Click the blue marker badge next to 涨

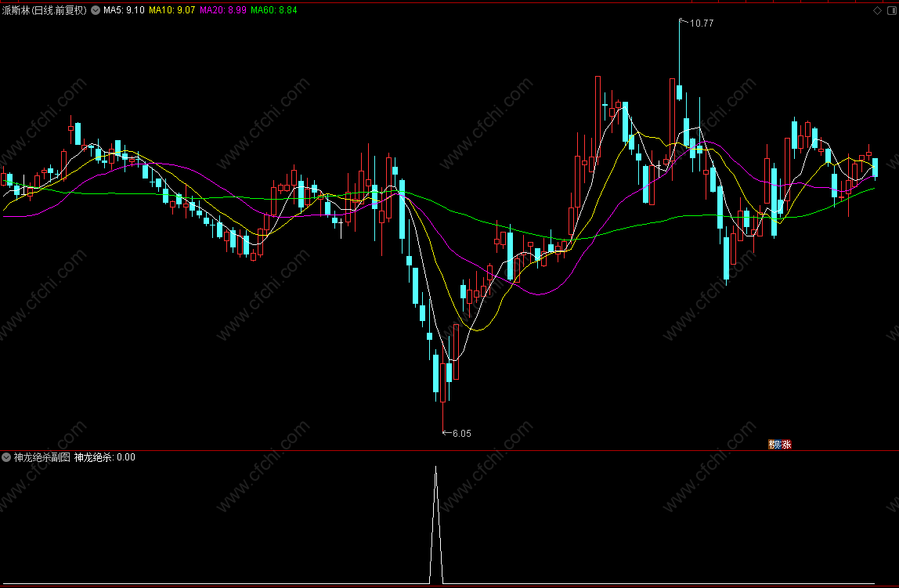[778, 444]
